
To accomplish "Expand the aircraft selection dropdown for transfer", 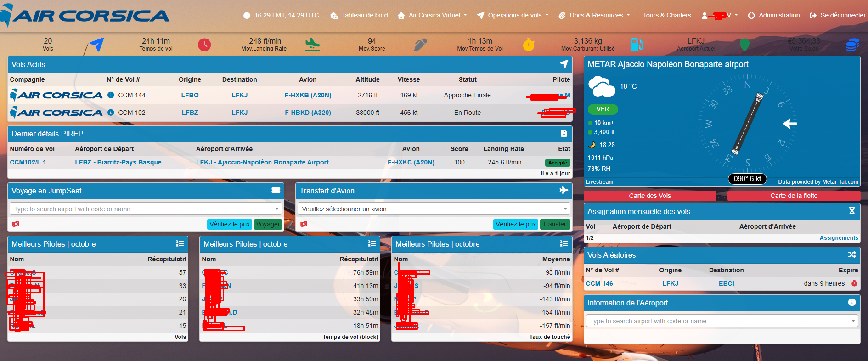I will tap(434, 209).
